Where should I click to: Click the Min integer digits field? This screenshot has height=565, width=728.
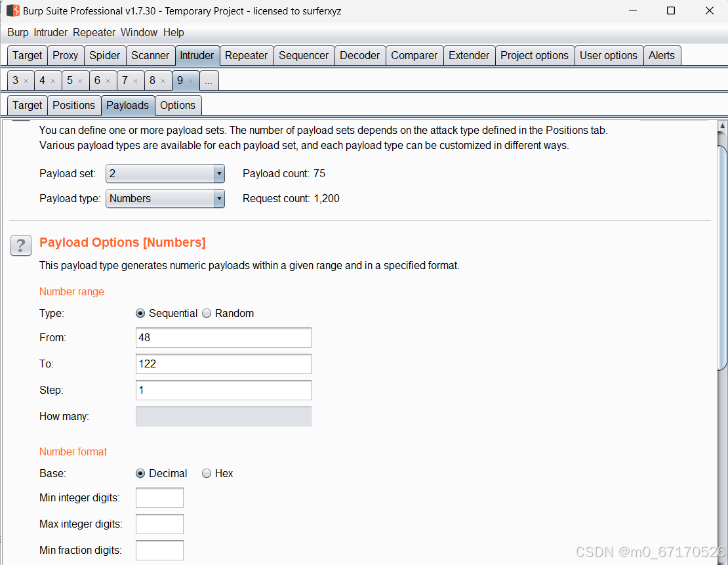[160, 497]
